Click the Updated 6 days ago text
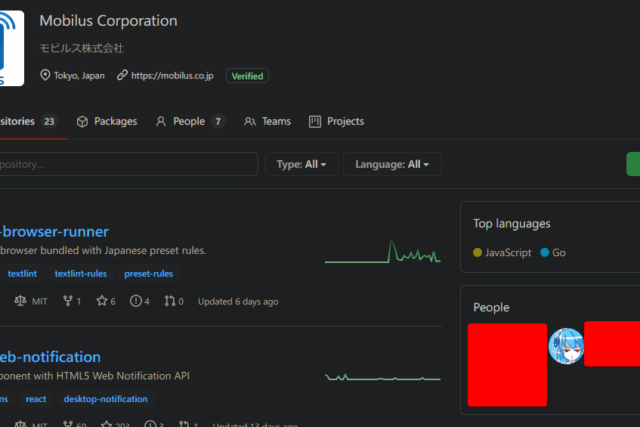This screenshot has height=427, width=640. [238, 302]
